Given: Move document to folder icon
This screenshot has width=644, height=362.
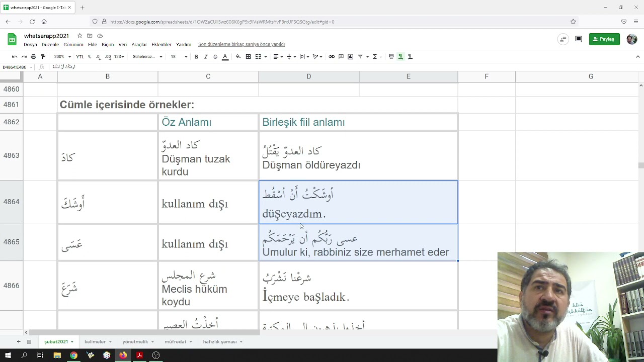Looking at the screenshot, I should 90,36.
